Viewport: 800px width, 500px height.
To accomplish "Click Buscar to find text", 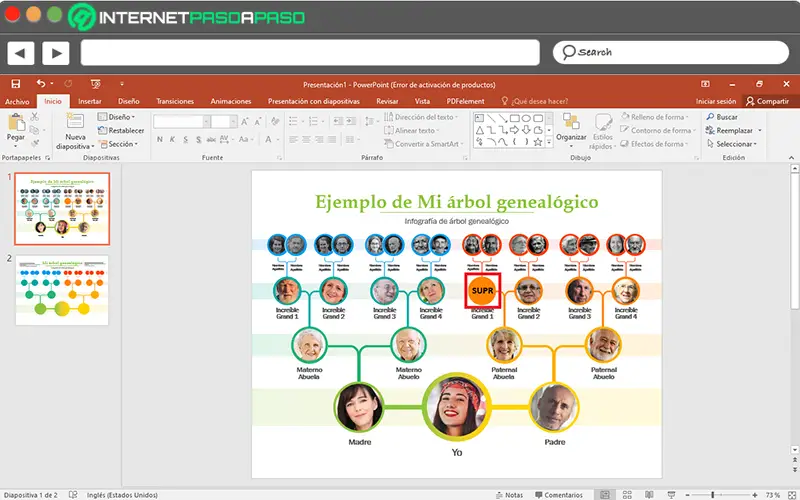I will coord(722,117).
